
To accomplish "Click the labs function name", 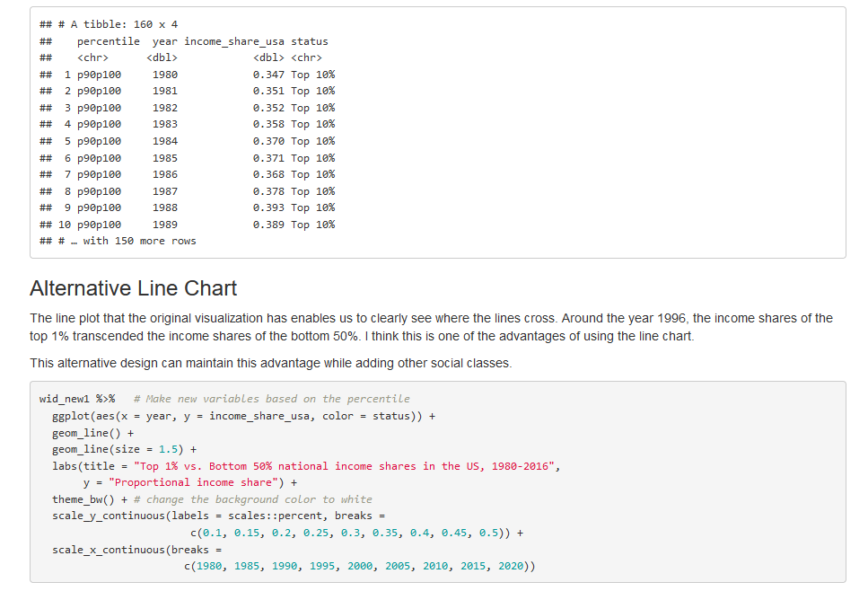I will point(63,464).
